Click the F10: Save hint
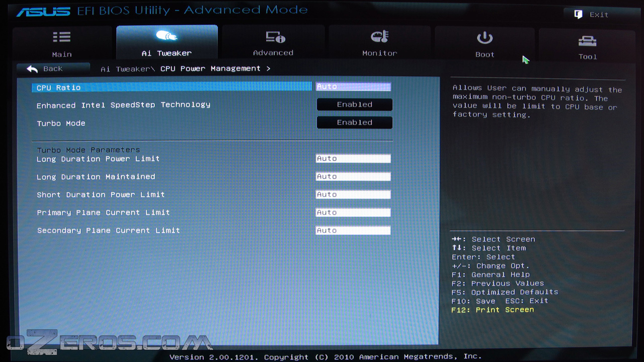The image size is (644, 362). pyautogui.click(x=473, y=301)
